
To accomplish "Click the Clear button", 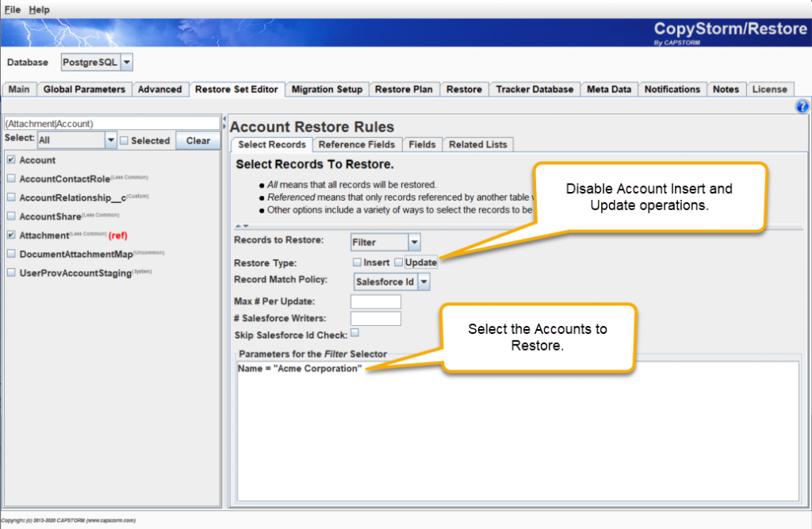I will pos(197,140).
